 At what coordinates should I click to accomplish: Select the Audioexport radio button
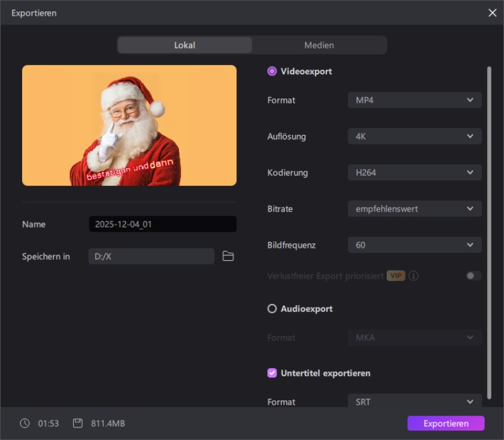272,308
